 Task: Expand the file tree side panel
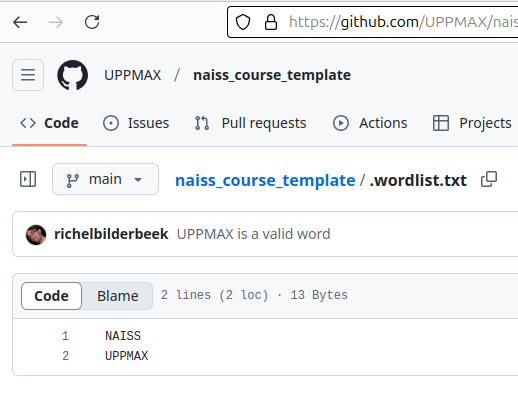(28, 179)
